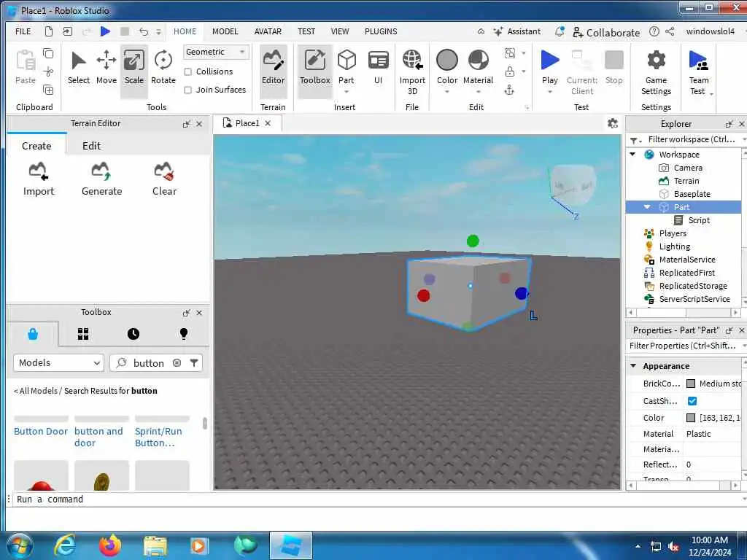Open the Part shape dropdown arrow
Image resolution: width=747 pixels, height=560 pixels.
(347, 92)
